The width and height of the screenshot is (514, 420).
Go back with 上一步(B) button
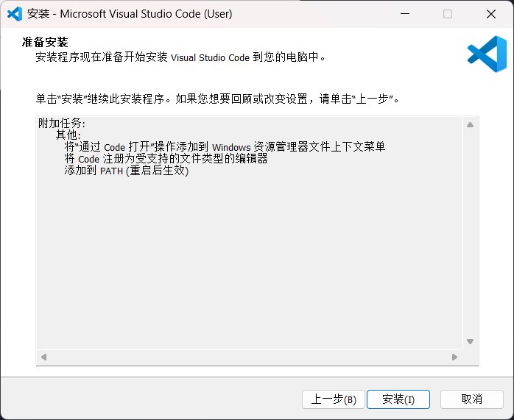point(334,399)
